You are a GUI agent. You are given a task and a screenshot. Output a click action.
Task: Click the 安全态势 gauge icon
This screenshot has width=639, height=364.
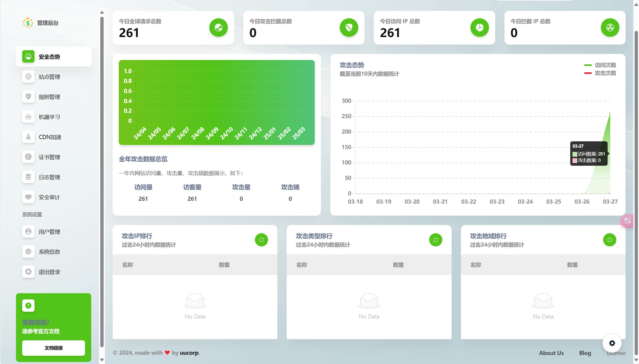tap(28, 56)
